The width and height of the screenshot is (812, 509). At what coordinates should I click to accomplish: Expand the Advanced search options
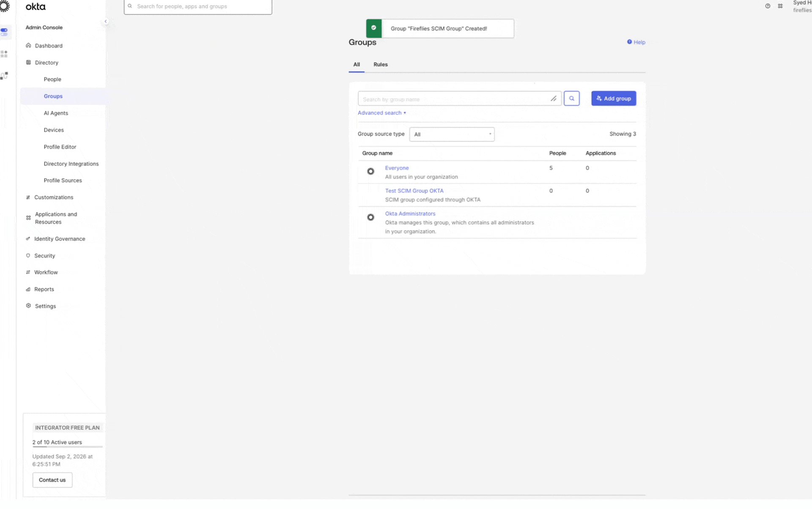(x=382, y=113)
